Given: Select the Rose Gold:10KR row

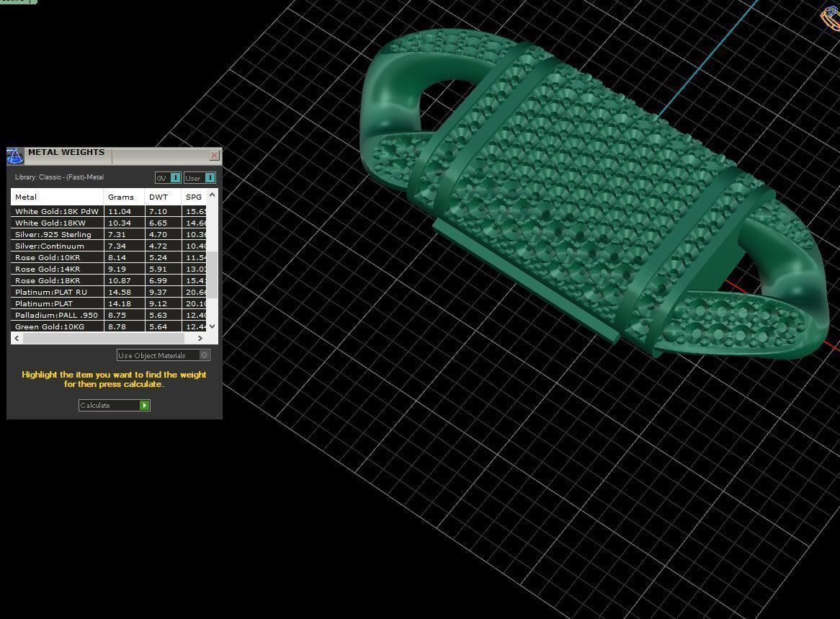Looking at the screenshot, I should click(x=109, y=257).
